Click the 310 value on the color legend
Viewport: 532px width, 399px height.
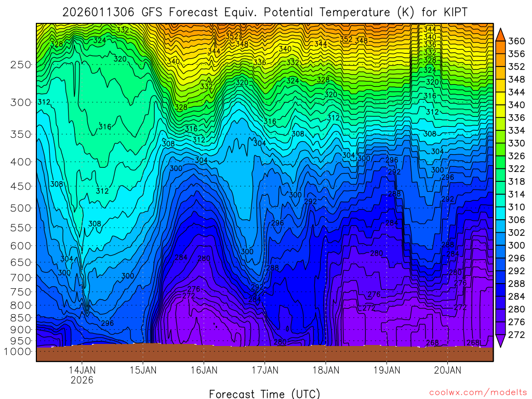[516, 207]
